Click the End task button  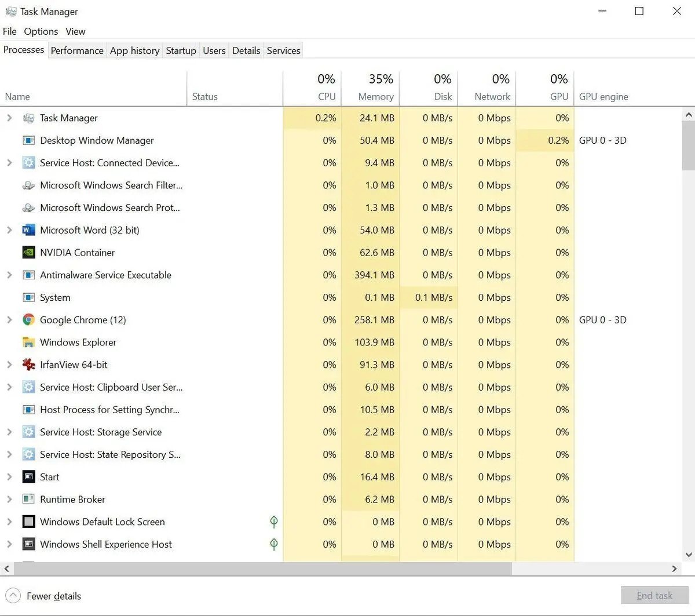point(654,596)
